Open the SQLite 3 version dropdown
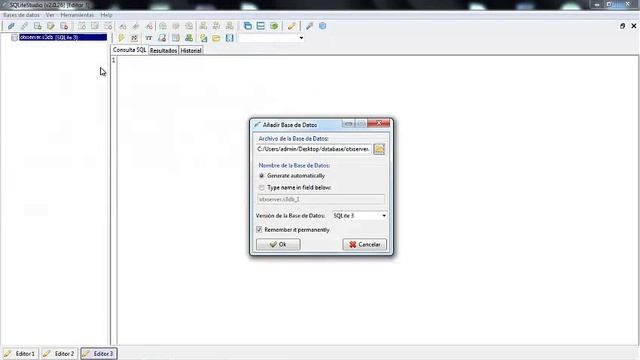 [x=359, y=216]
